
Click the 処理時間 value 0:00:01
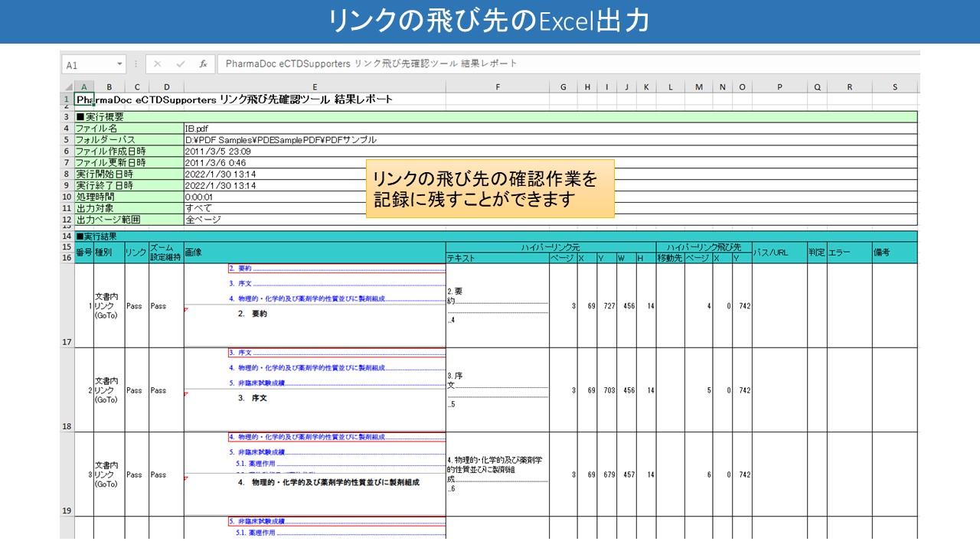[550, 197]
